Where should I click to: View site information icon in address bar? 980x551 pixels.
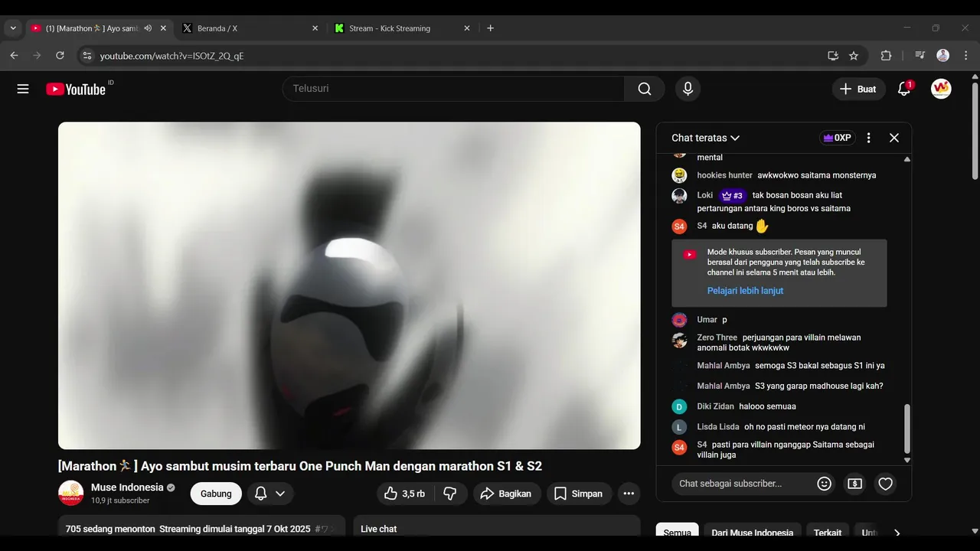point(87,56)
